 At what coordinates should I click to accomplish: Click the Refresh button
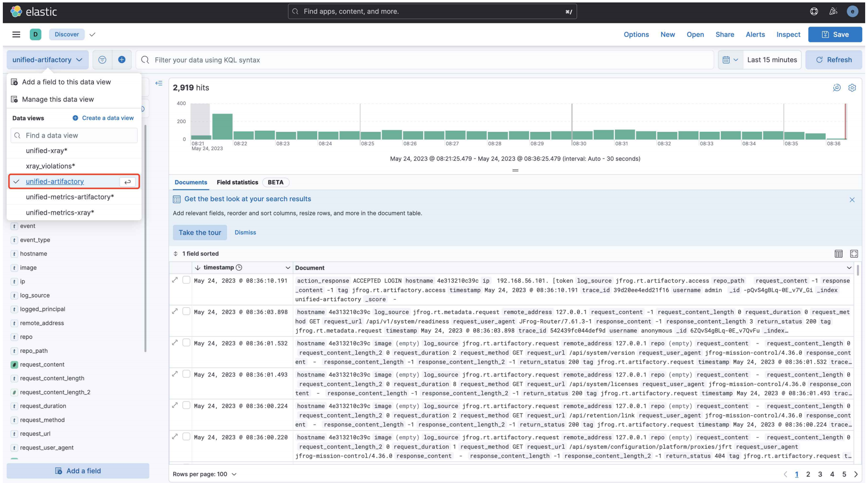(x=834, y=60)
